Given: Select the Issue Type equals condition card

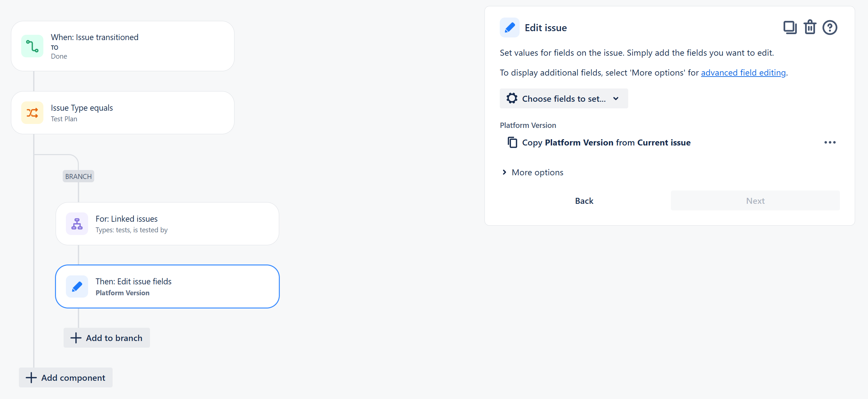Looking at the screenshot, I should coord(122,113).
